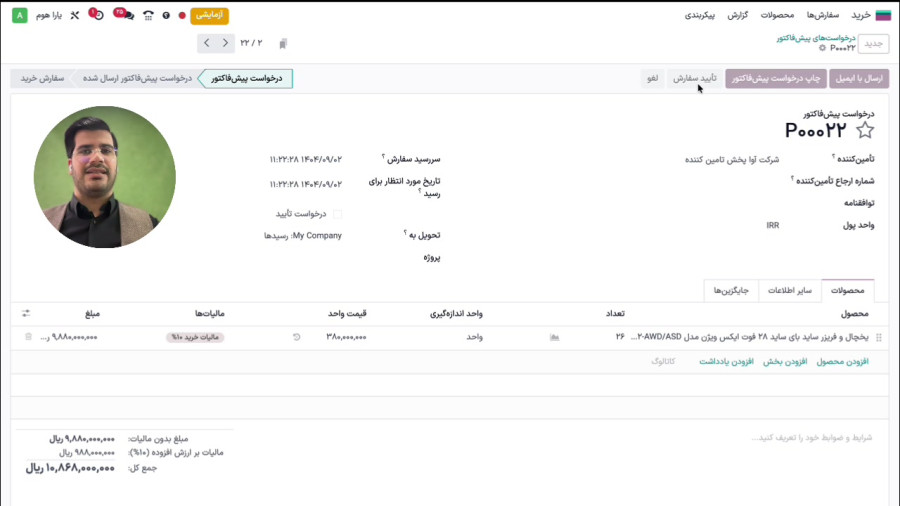Toggle the درخواست تأیید checkbox
The width and height of the screenshot is (900, 506).
[337, 214]
